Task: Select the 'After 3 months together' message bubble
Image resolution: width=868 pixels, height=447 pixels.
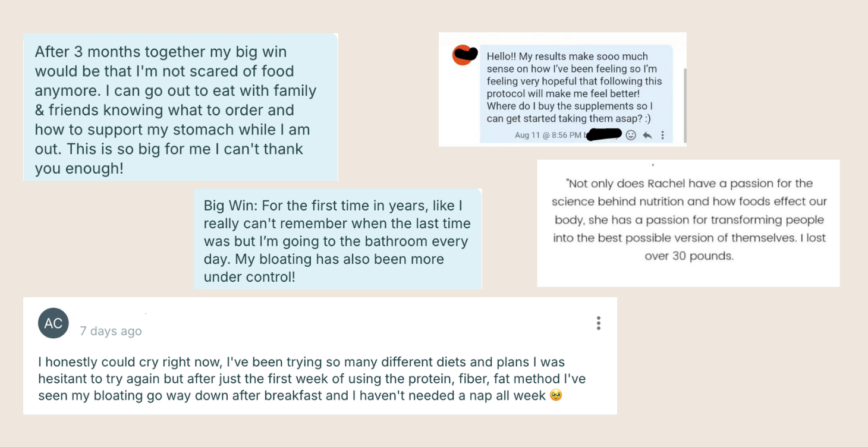Action: tap(181, 107)
